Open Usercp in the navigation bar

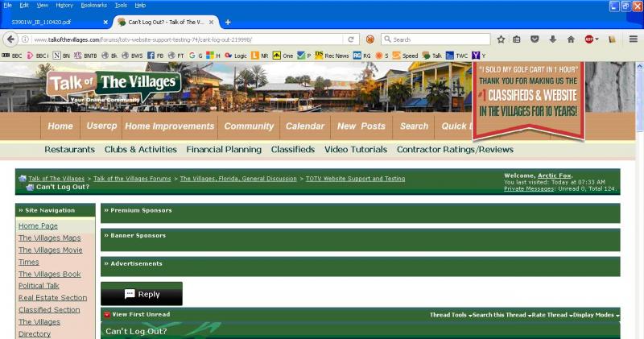[x=101, y=126]
